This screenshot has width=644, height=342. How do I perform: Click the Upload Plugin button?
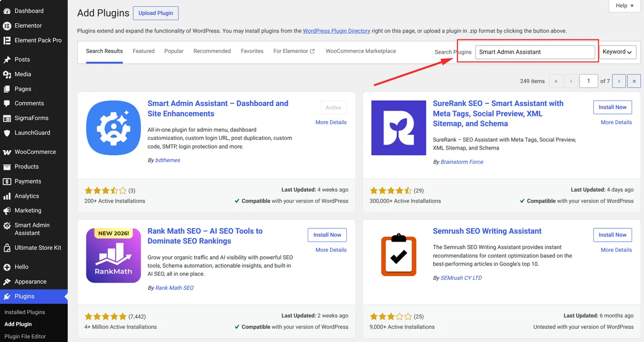click(155, 13)
